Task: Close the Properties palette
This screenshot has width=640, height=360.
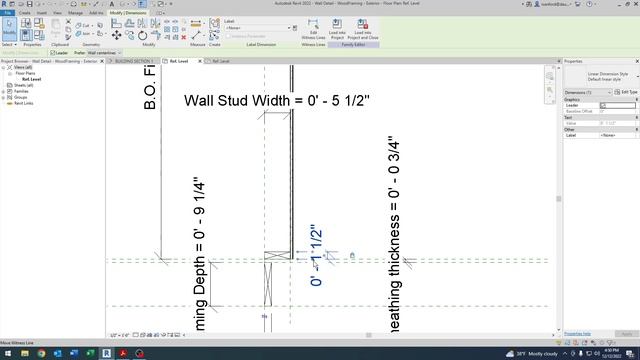Action: [x=637, y=61]
